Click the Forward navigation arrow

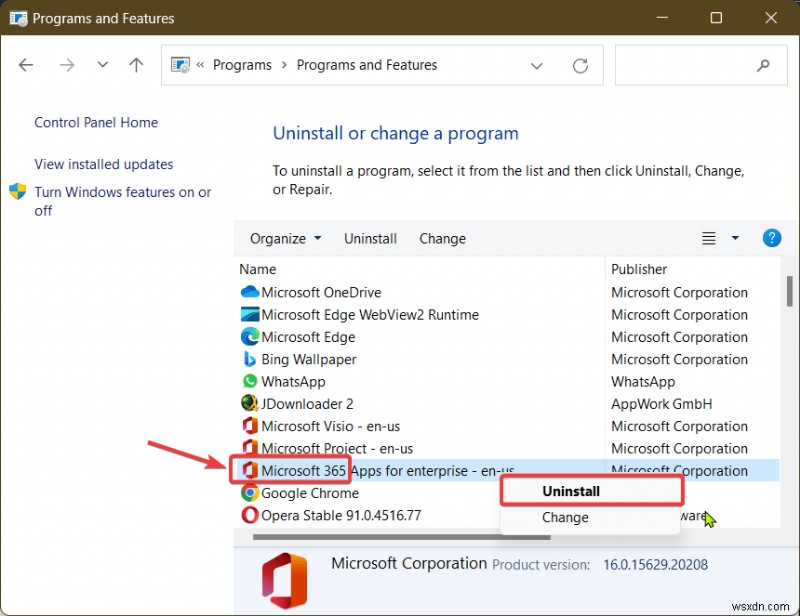66,65
